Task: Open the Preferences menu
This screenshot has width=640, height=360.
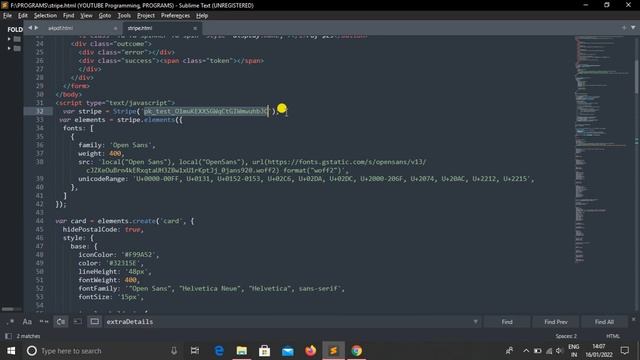Action: tap(175, 16)
